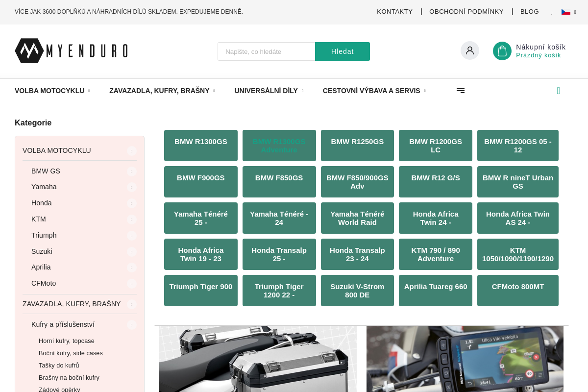Select BMW R1200GS 05 - 12 tile
588x392 pixels.
click(x=518, y=146)
